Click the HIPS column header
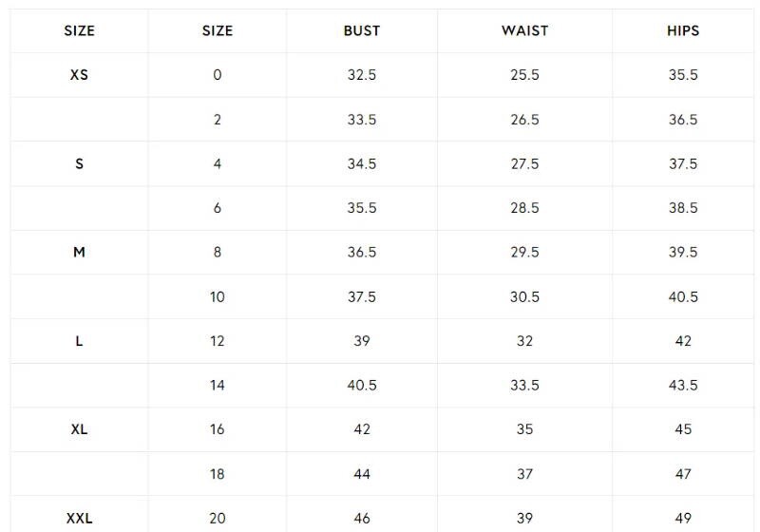Screen dimensions: 760x532 pyautogui.click(x=682, y=30)
